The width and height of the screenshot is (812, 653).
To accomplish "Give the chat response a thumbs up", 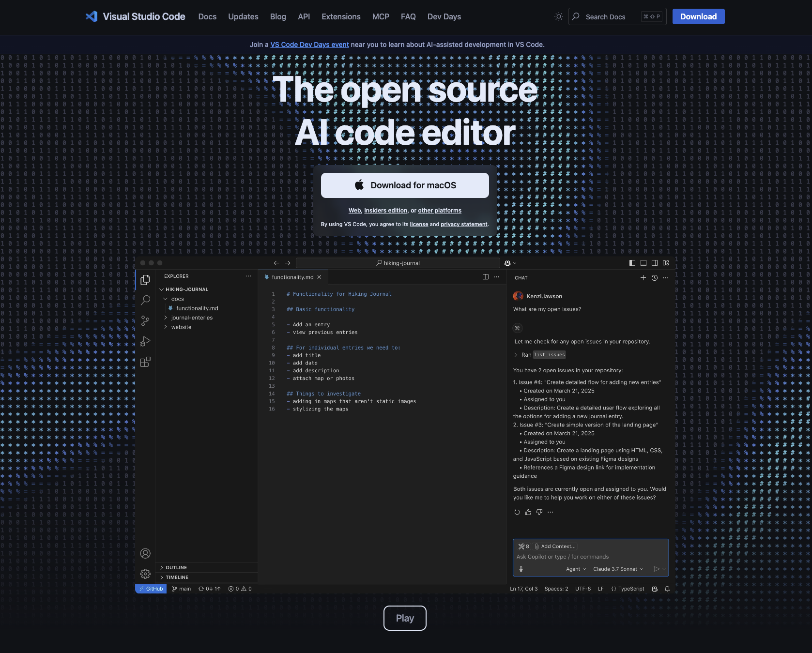I will coord(528,512).
